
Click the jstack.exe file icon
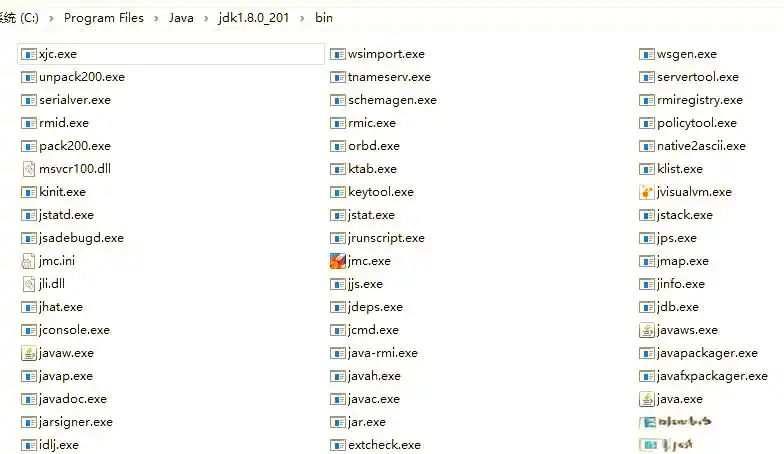coord(647,215)
